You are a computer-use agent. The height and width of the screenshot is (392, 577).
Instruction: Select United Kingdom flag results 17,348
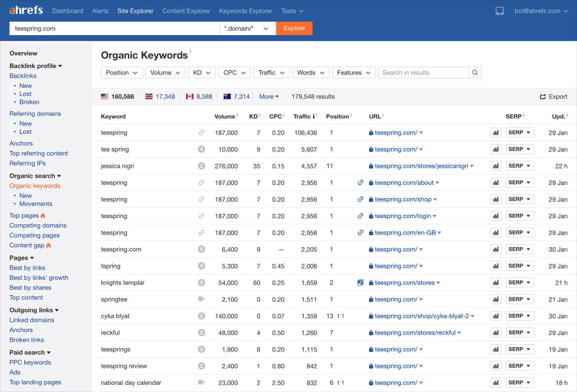160,96
